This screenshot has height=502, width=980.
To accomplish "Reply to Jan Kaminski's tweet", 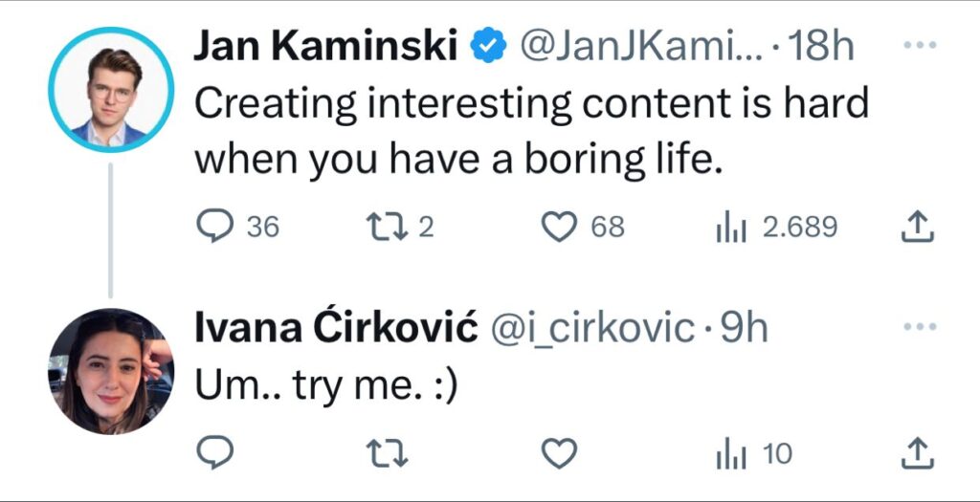I will point(214,227).
